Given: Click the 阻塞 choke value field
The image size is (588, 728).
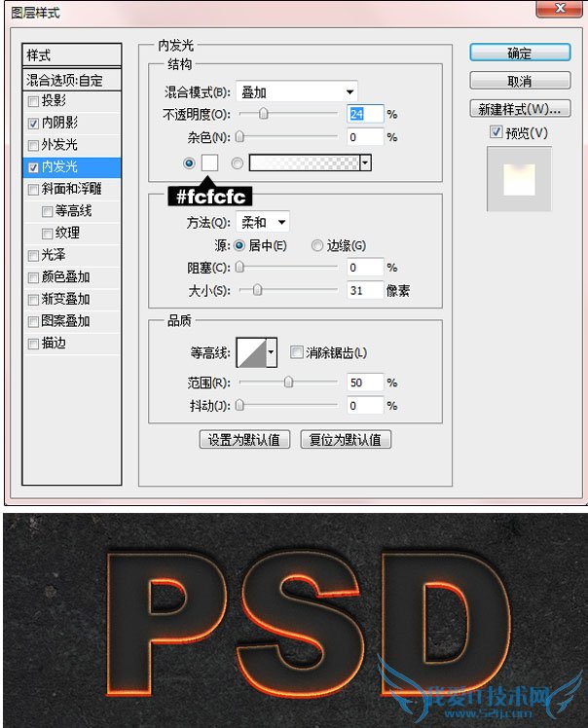Looking at the screenshot, I should tap(365, 268).
